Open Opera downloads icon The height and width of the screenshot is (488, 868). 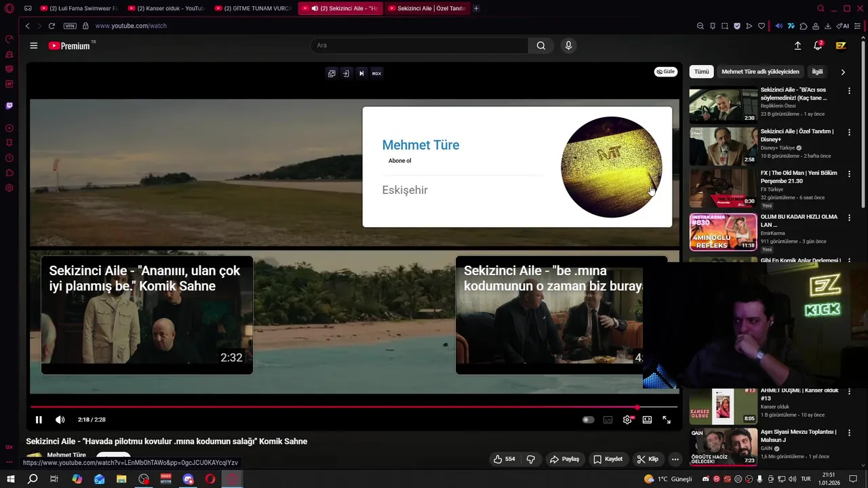(x=828, y=26)
